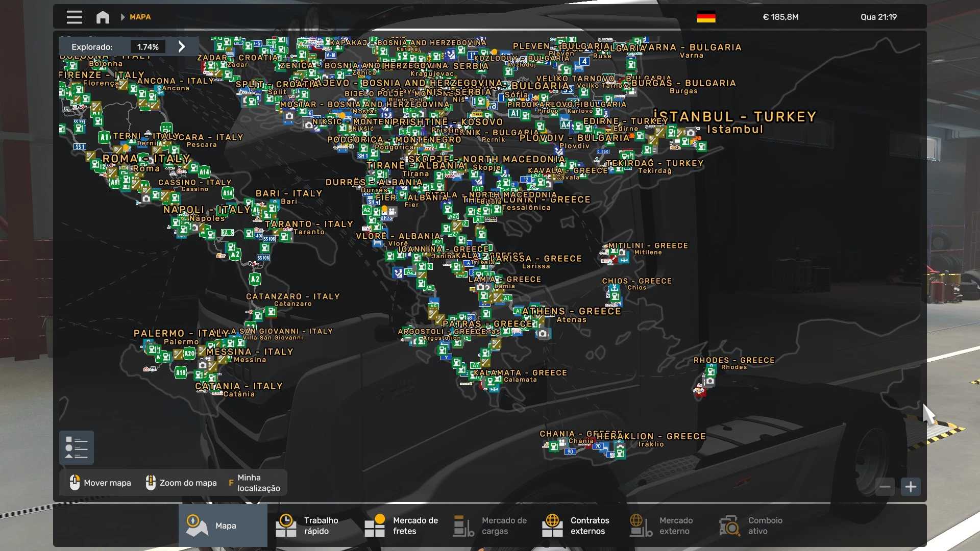The height and width of the screenshot is (551, 980).
Task: Open the hamburger main menu
Action: pos(74,17)
